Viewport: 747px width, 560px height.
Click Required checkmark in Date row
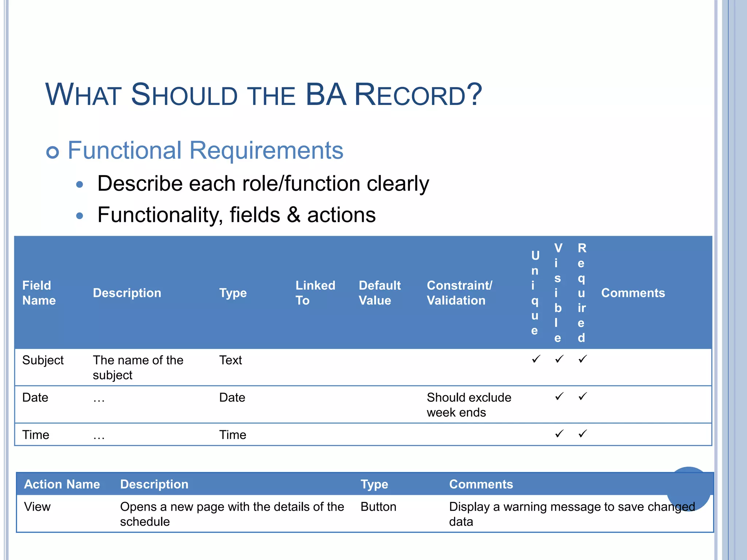click(582, 396)
